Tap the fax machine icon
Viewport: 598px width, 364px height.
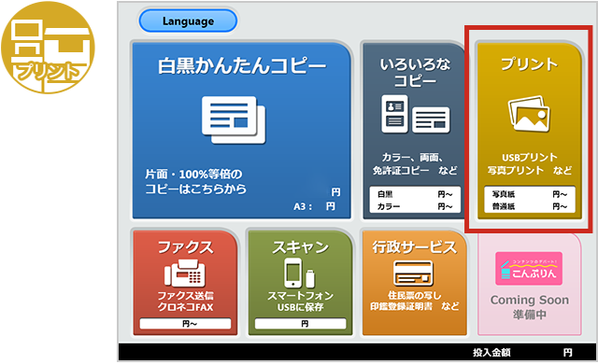tap(185, 273)
